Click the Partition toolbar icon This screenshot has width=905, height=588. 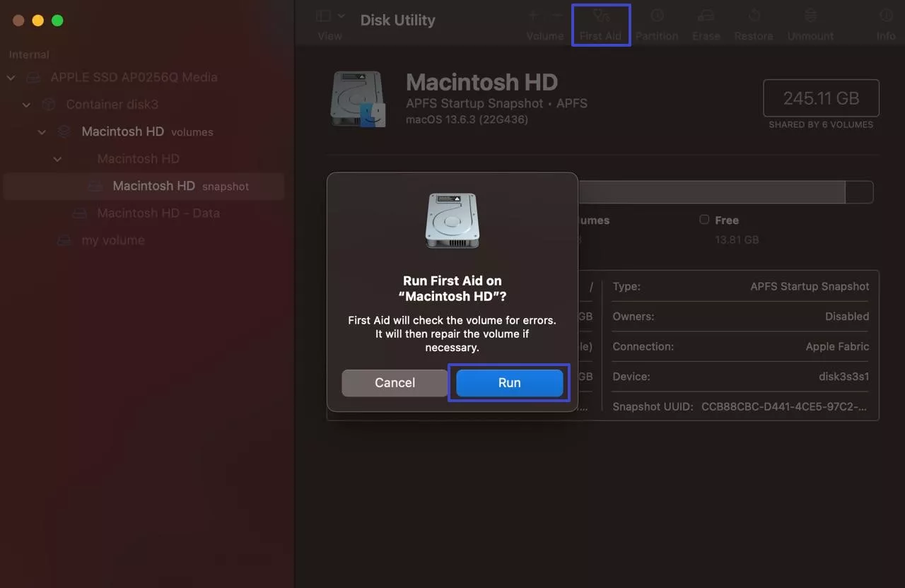point(656,16)
